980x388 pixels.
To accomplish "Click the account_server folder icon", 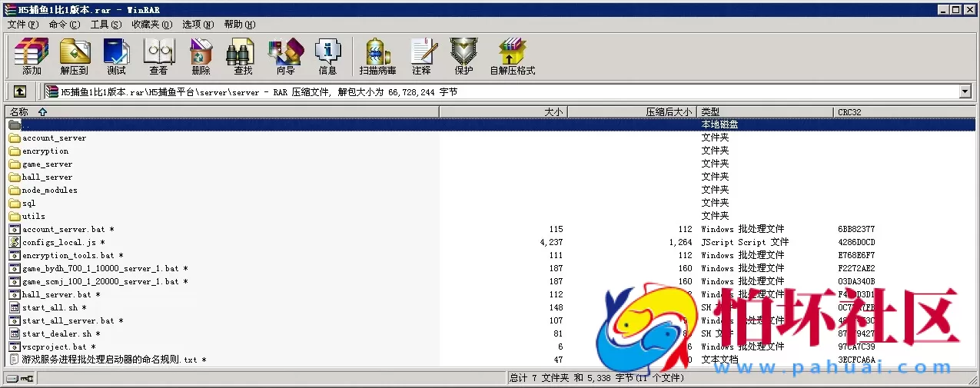I will (15, 138).
